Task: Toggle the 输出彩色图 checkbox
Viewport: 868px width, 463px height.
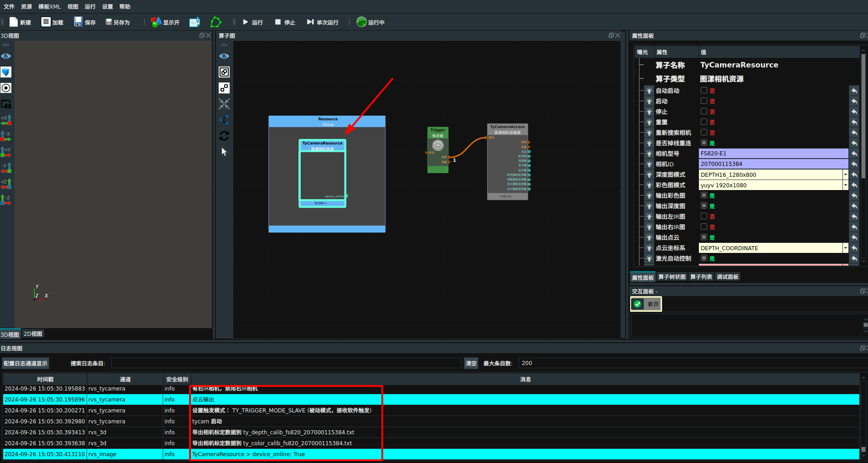Action: tap(704, 195)
